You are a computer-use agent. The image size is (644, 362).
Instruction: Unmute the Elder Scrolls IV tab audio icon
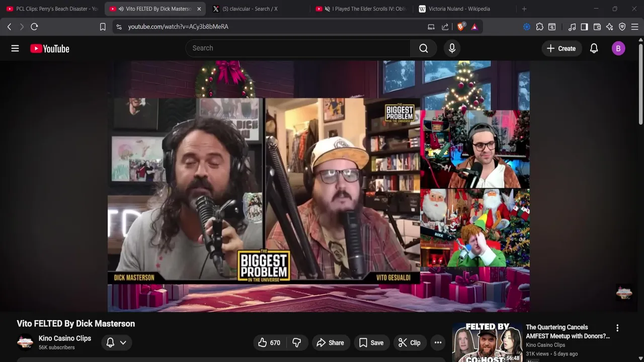pyautogui.click(x=328, y=9)
